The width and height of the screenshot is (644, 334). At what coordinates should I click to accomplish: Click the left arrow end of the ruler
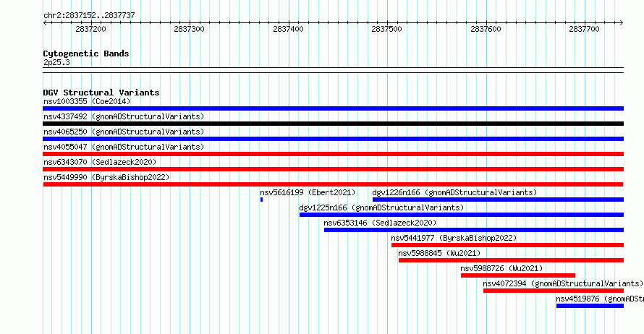coord(45,23)
